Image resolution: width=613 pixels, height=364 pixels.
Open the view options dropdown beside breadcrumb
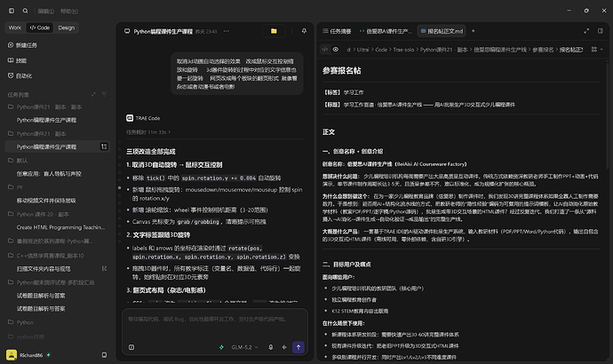tap(597, 50)
